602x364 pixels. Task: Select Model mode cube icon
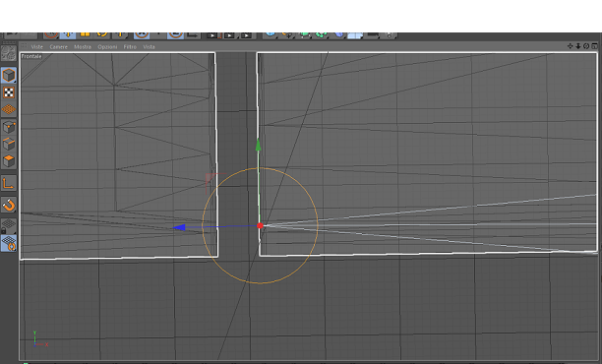point(9,75)
